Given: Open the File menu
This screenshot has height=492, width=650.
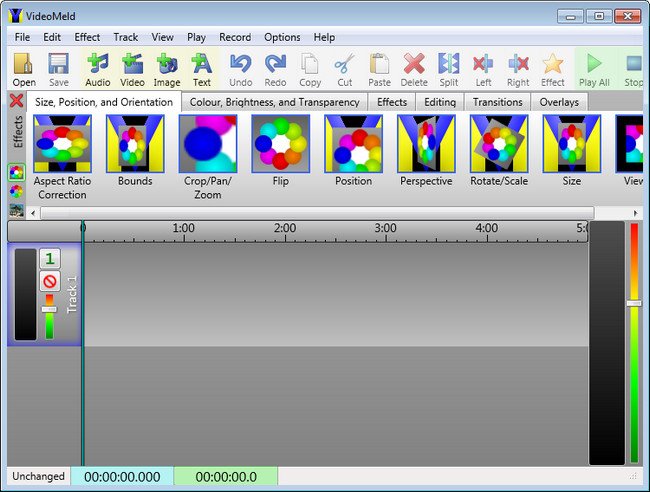Looking at the screenshot, I should coord(22,37).
